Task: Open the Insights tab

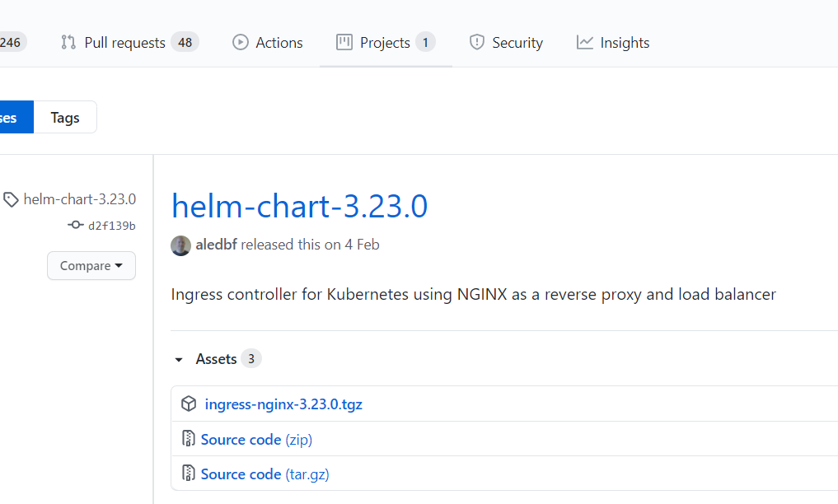Action: pos(612,43)
